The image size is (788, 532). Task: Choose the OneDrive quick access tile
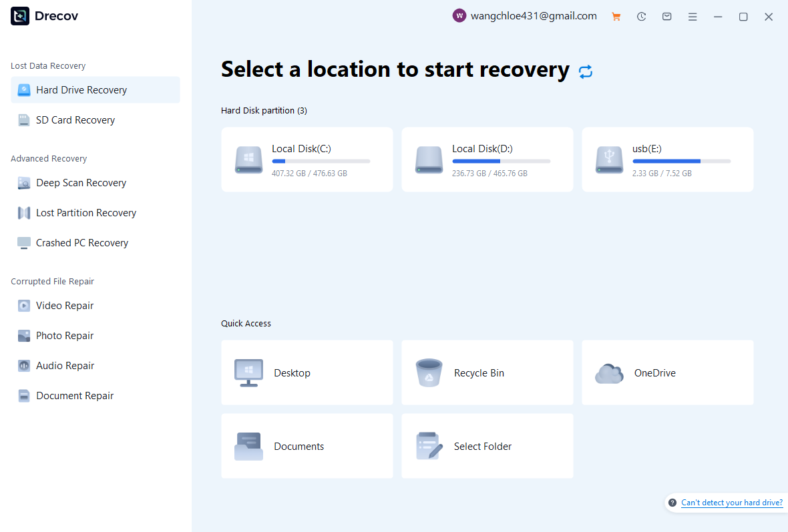point(667,372)
